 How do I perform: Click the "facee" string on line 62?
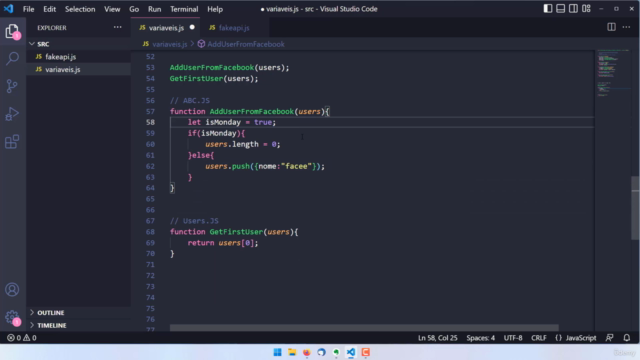(x=296, y=166)
